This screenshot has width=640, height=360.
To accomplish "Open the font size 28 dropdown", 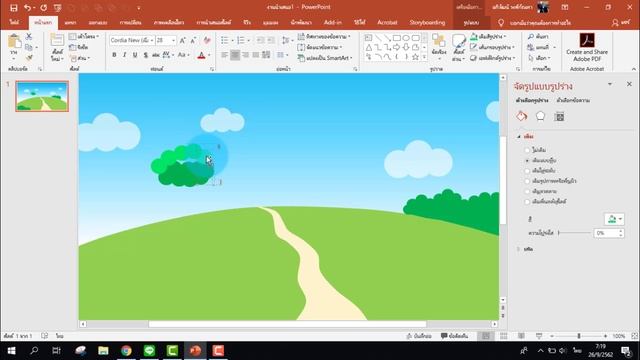I will click(173, 40).
